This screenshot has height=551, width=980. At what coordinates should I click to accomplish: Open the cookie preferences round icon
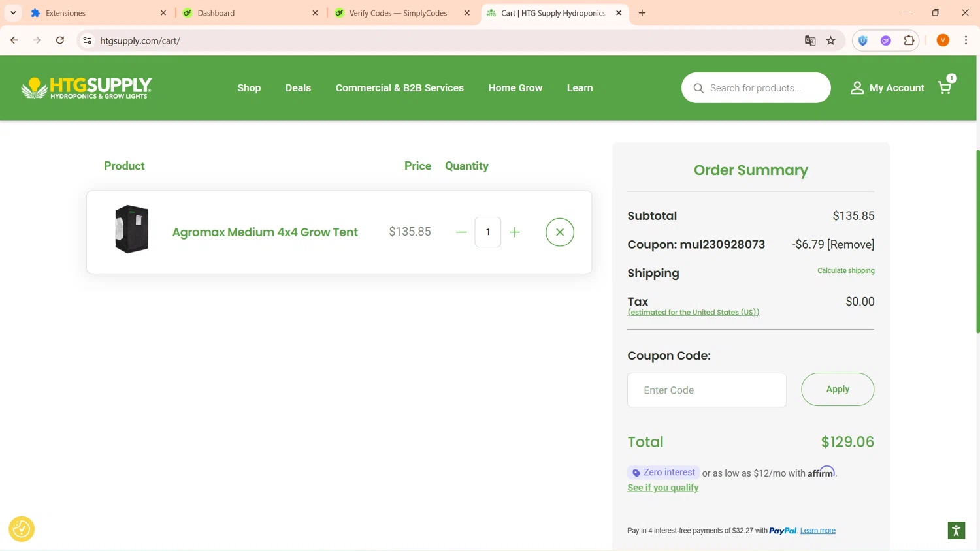tap(22, 529)
